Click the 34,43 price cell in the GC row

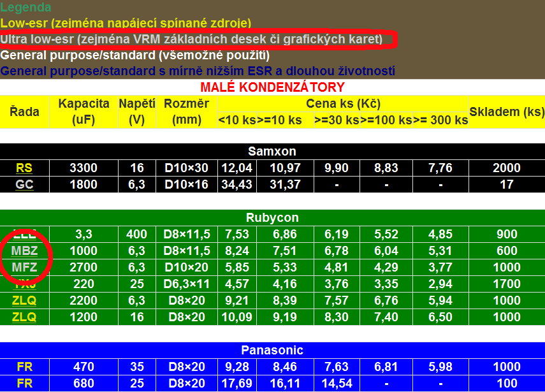(x=236, y=185)
